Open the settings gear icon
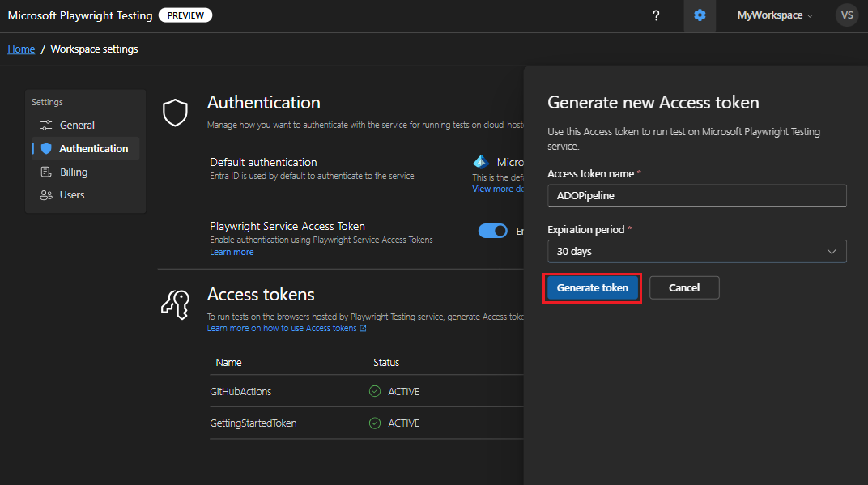 point(700,15)
